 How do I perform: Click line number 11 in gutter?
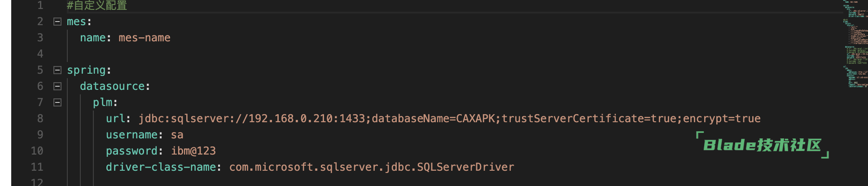tap(37, 167)
